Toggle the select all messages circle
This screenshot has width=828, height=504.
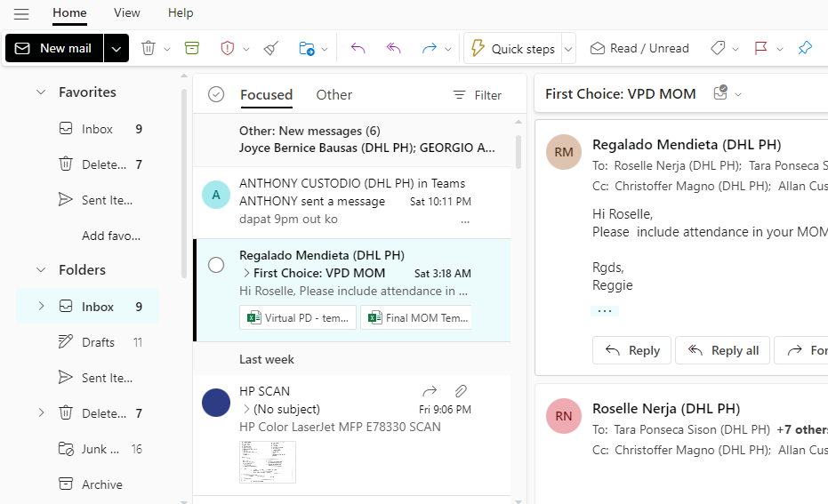[x=216, y=95]
